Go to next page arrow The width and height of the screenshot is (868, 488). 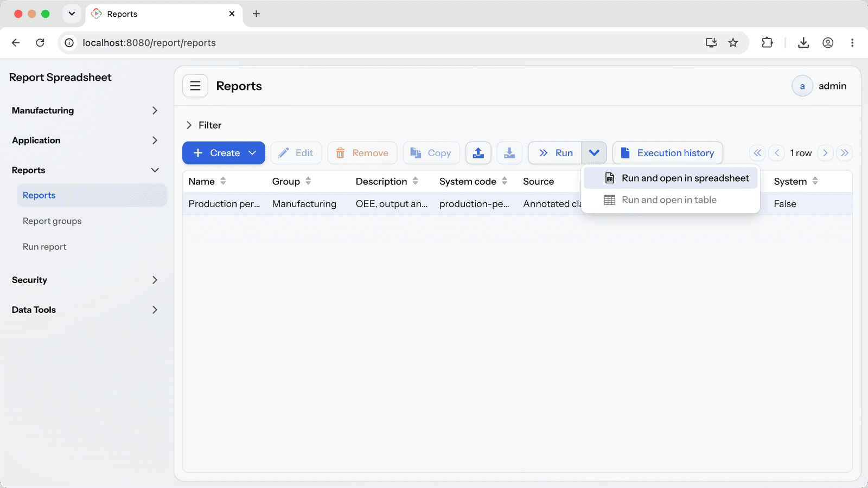[825, 153]
